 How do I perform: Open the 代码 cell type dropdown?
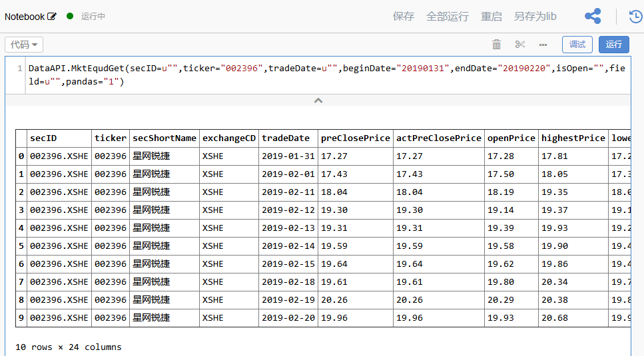(24, 45)
